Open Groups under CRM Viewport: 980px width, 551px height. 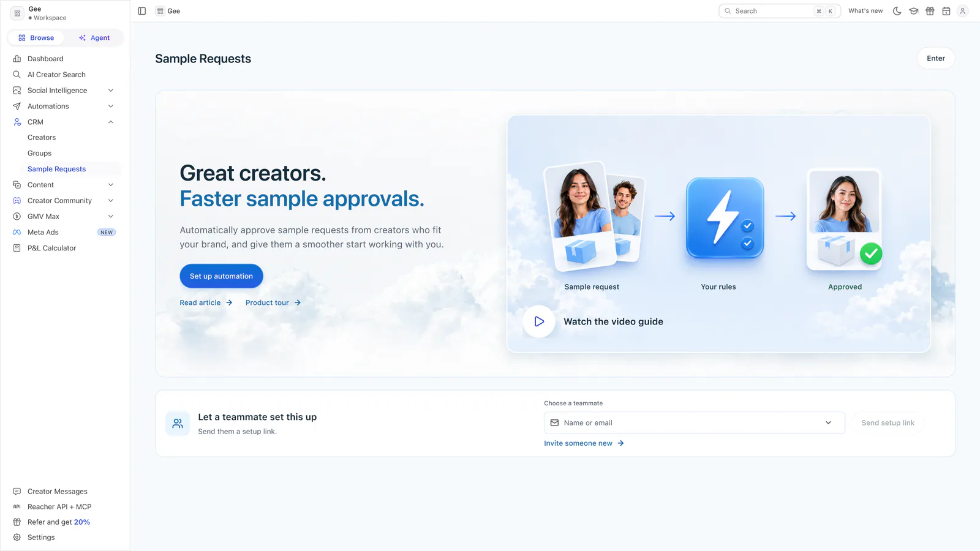click(40, 154)
